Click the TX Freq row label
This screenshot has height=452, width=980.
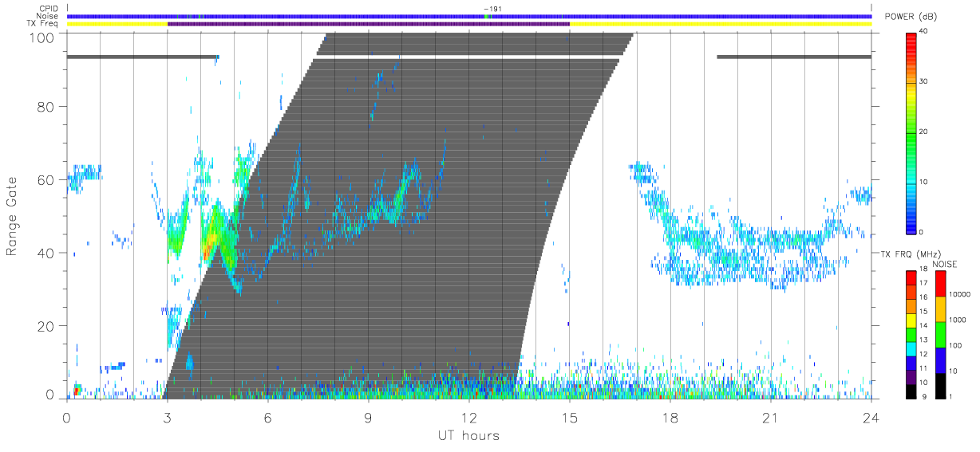[41, 24]
